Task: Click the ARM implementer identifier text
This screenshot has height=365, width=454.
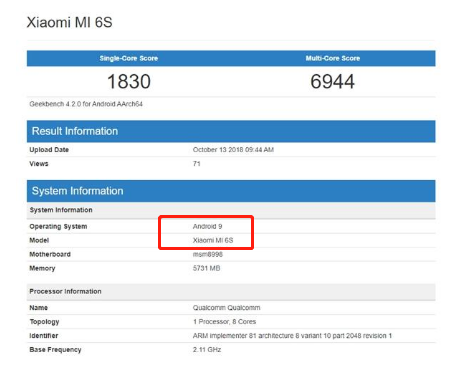Action: click(x=292, y=336)
